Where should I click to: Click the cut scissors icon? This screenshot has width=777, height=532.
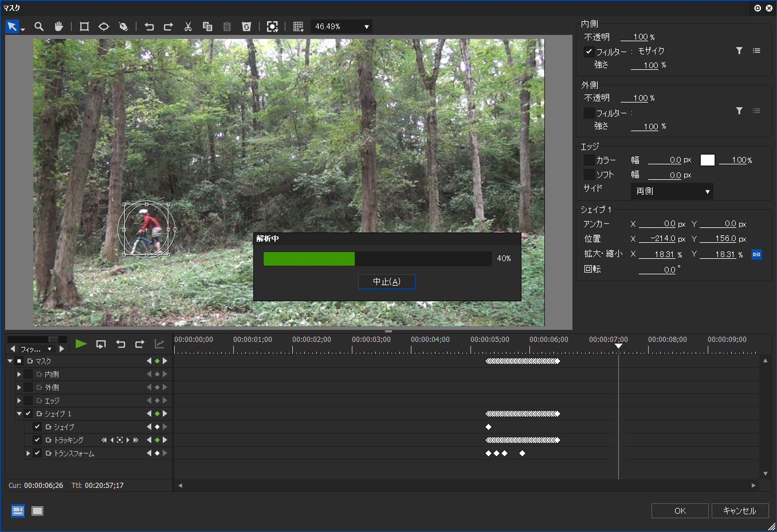pyautogui.click(x=188, y=26)
